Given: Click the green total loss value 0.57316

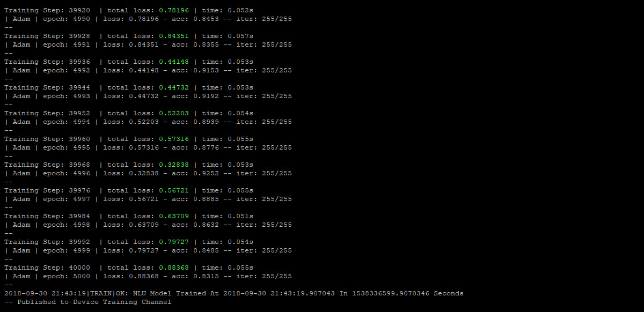Looking at the screenshot, I should [x=174, y=139].
